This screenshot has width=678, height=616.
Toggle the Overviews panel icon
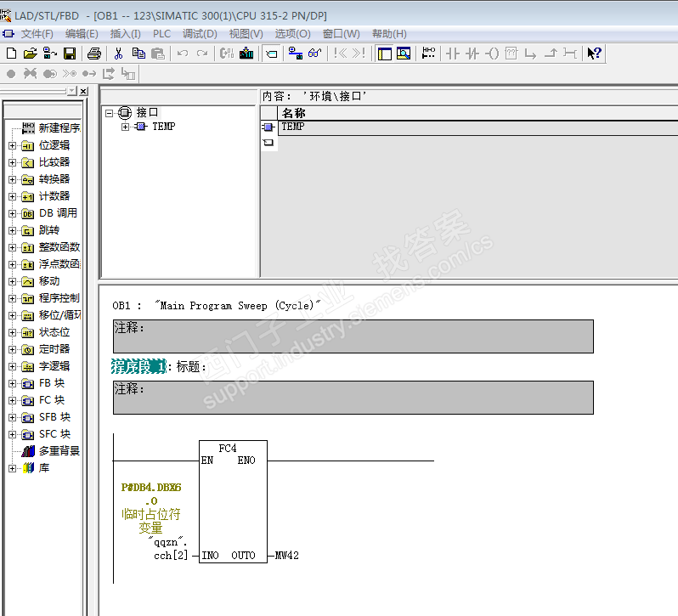(x=384, y=54)
